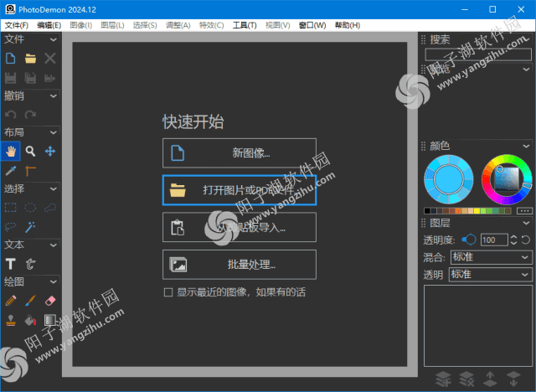The width and height of the screenshot is (536, 392).
Task: Click the move layer down icon
Action: pyautogui.click(x=513, y=379)
